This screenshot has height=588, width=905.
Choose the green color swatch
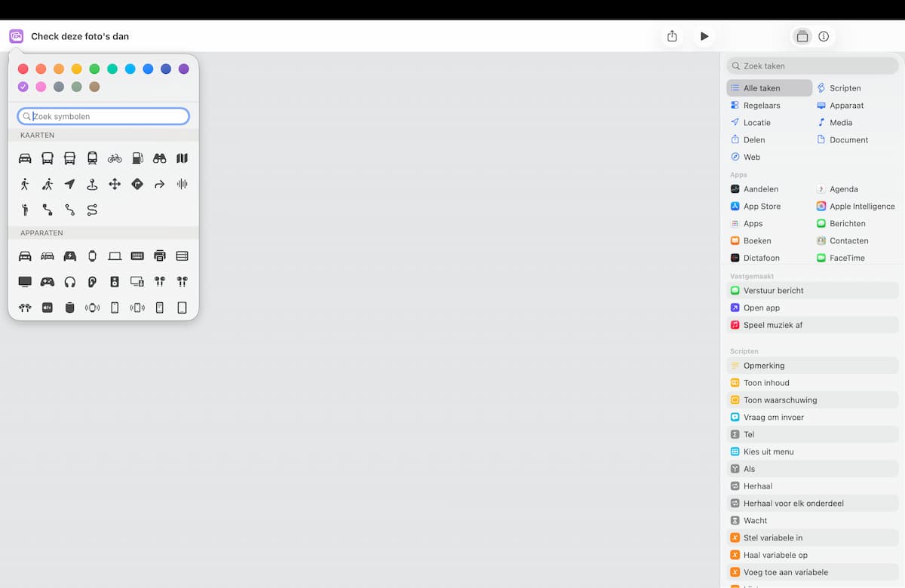tap(94, 69)
